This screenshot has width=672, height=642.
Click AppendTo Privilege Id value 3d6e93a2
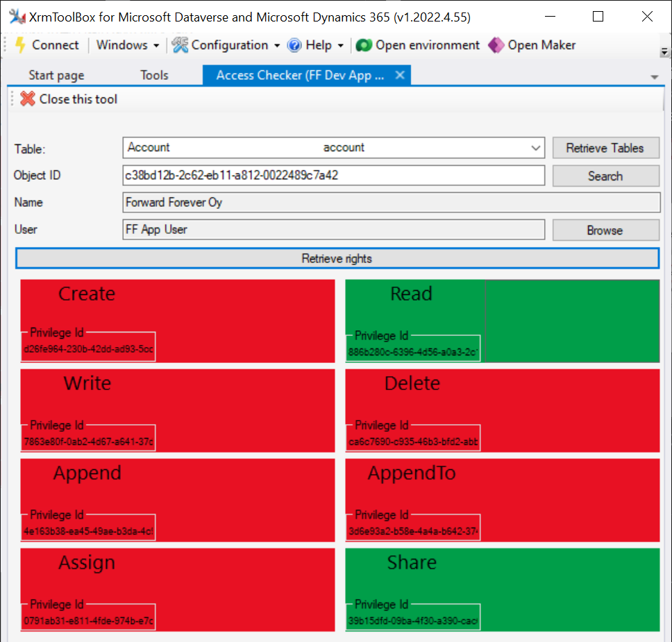[413, 532]
